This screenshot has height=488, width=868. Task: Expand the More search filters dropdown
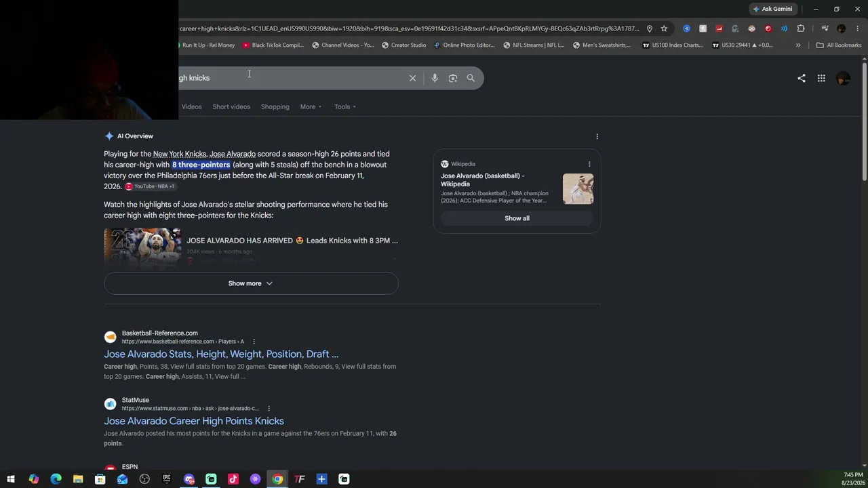point(311,106)
